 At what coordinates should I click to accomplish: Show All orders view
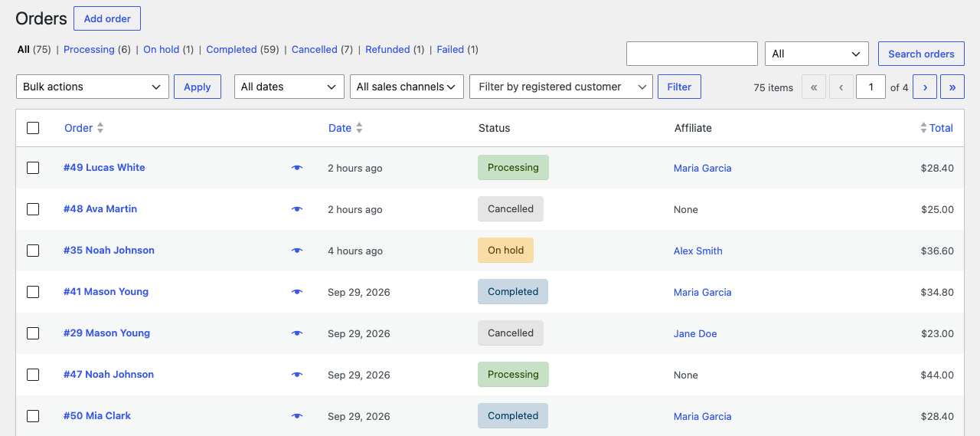point(24,50)
